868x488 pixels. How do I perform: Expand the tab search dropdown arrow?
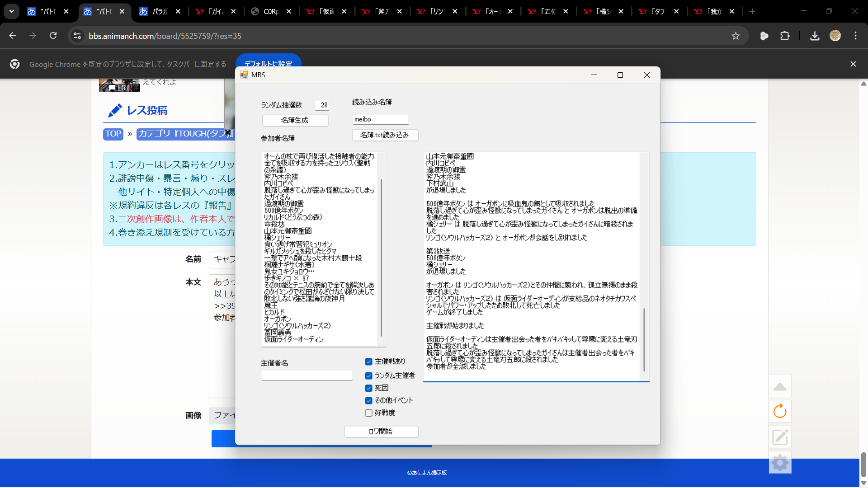pyautogui.click(x=12, y=11)
